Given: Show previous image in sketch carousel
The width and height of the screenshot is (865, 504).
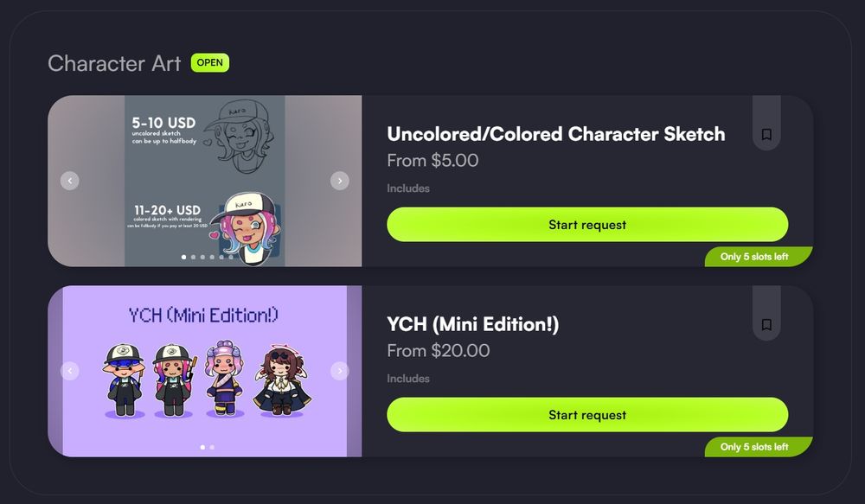Looking at the screenshot, I should point(69,181).
